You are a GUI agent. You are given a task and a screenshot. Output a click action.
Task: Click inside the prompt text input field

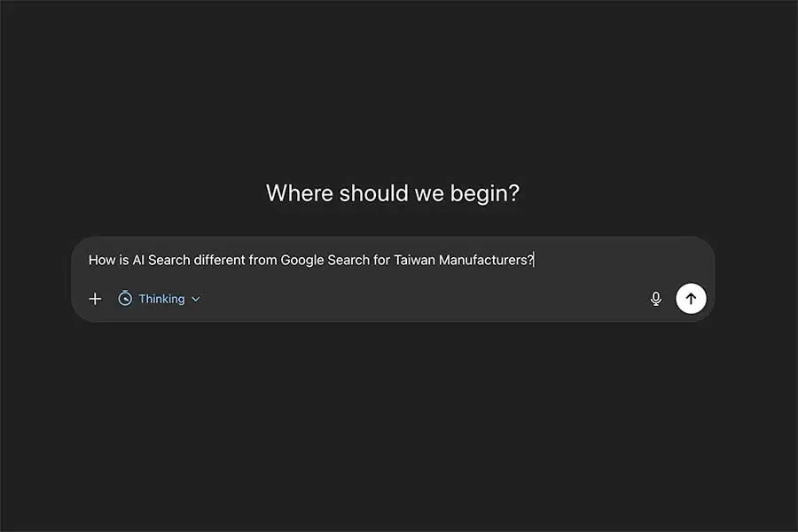coord(310,260)
